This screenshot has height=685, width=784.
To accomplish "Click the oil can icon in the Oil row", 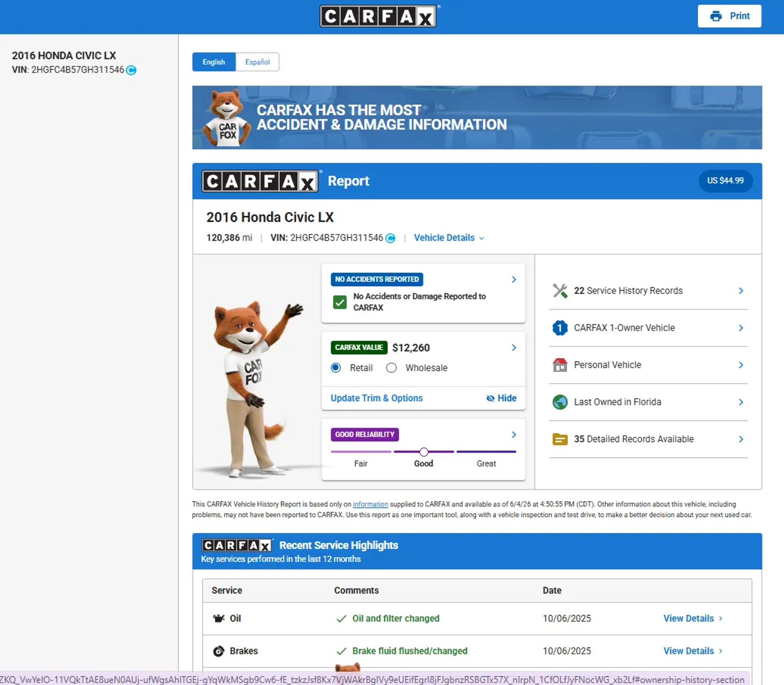I will (x=218, y=618).
